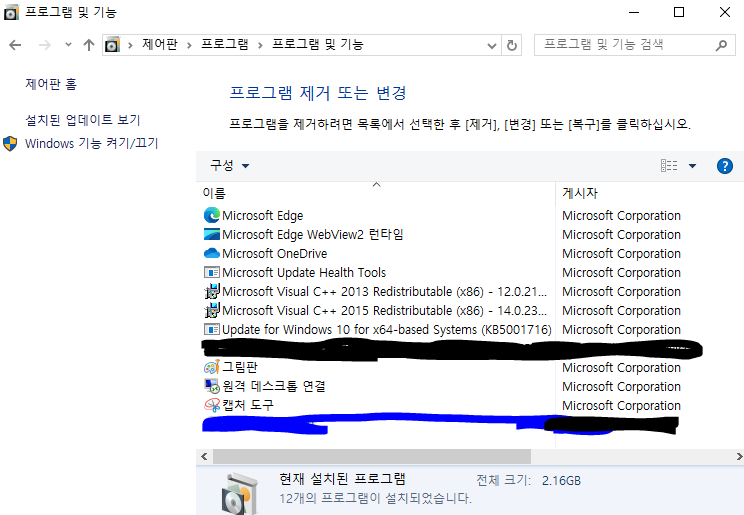Select the 캡처 도구 program name
Screen dimensions: 744x515
(x=248, y=405)
